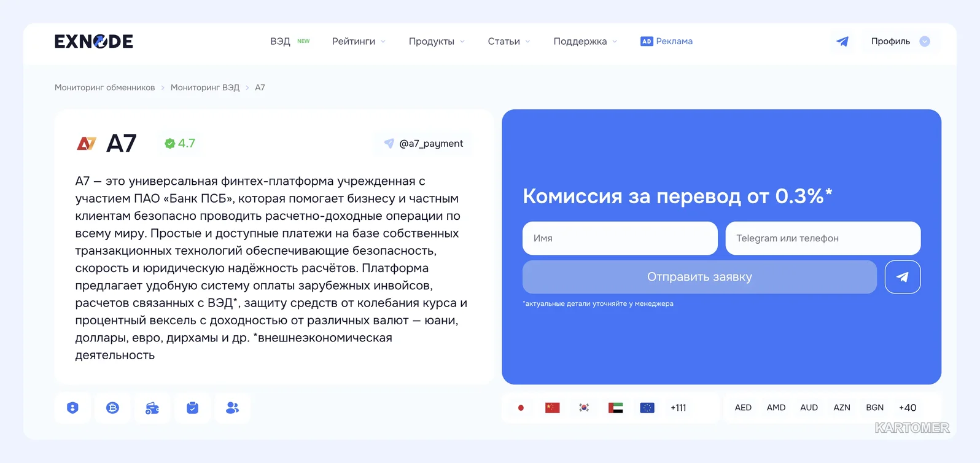This screenshot has height=463, width=980.
Task: Click the A7 breadcrumb item
Action: [260, 87]
